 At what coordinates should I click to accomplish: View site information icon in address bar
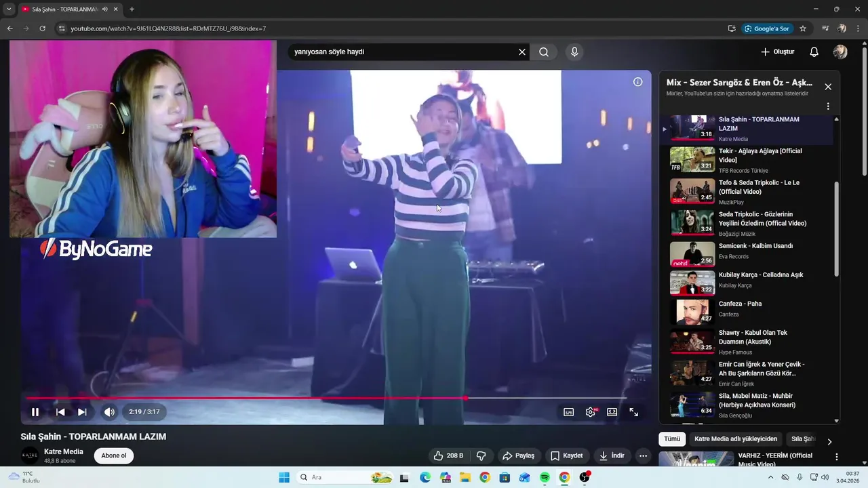pos(62,28)
